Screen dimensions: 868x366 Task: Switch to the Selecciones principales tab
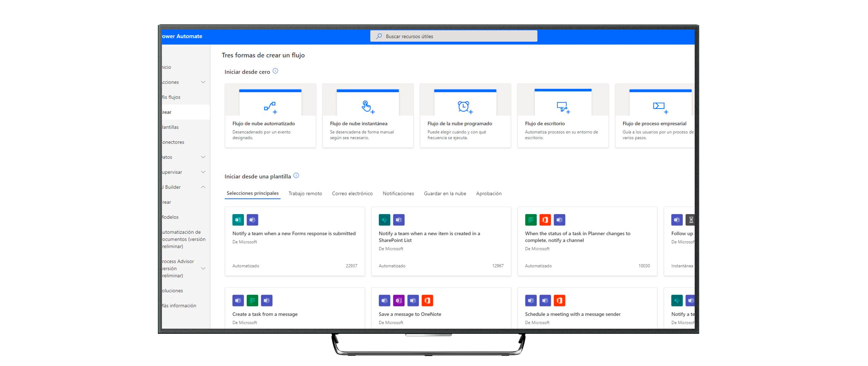click(252, 193)
